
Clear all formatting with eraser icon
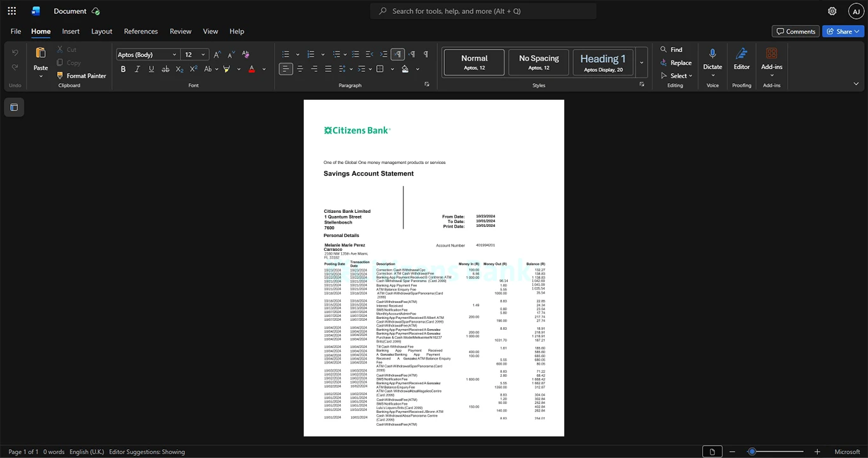[x=245, y=55]
